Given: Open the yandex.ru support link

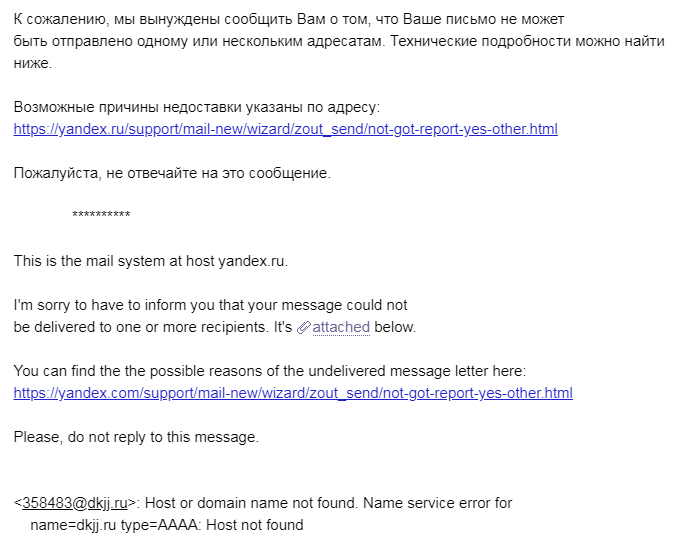Looking at the screenshot, I should click(285, 129).
